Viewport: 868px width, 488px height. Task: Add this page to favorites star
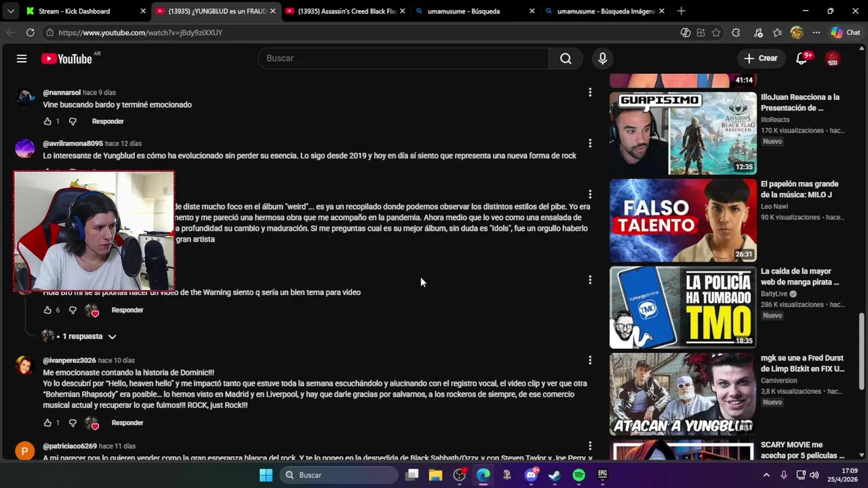tap(716, 33)
